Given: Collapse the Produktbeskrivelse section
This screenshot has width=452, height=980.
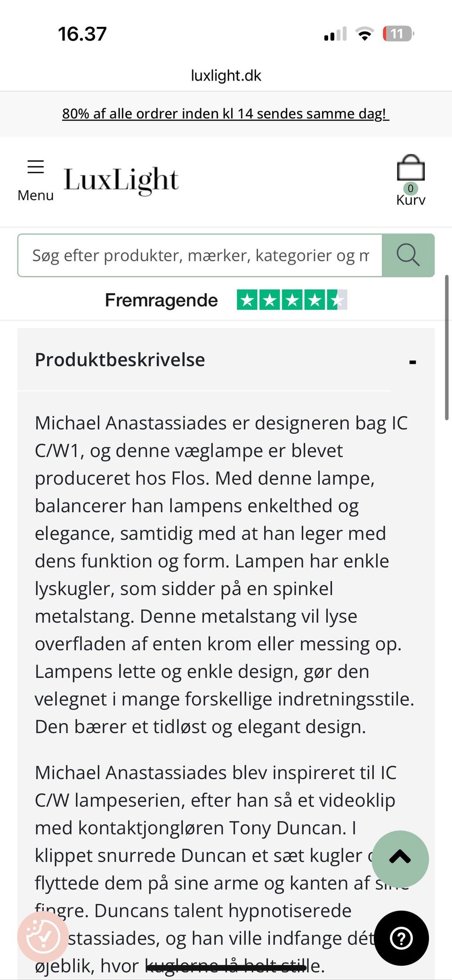Looking at the screenshot, I should [x=412, y=361].
